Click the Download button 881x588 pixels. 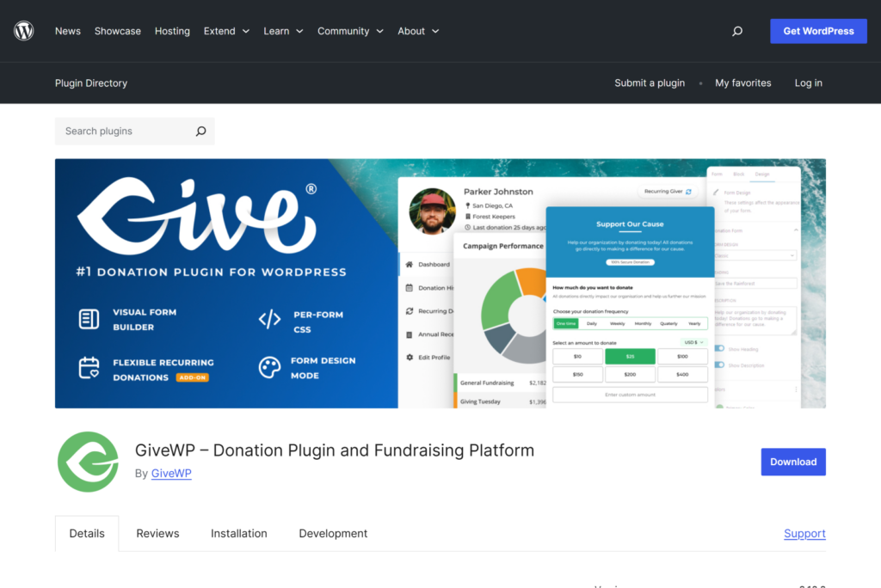point(792,462)
